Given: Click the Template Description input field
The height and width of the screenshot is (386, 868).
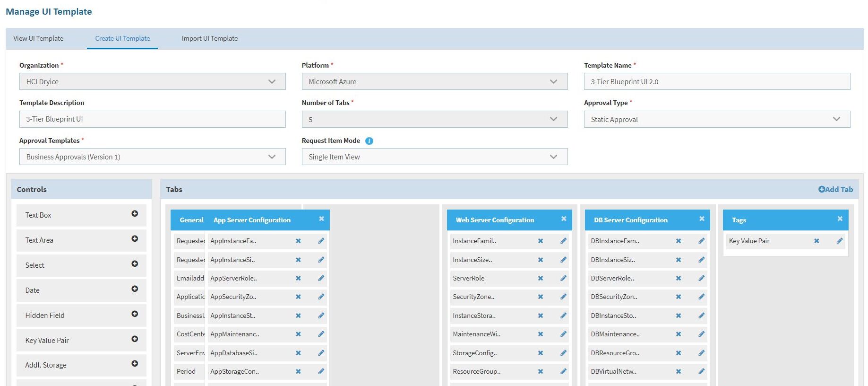Looking at the screenshot, I should coord(152,119).
